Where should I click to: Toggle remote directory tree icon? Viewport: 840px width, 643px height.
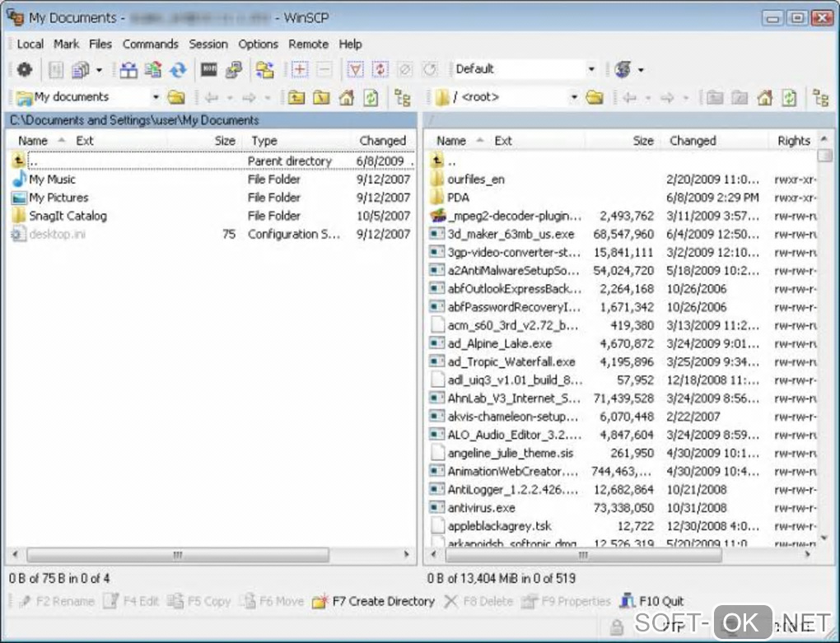[x=821, y=97]
